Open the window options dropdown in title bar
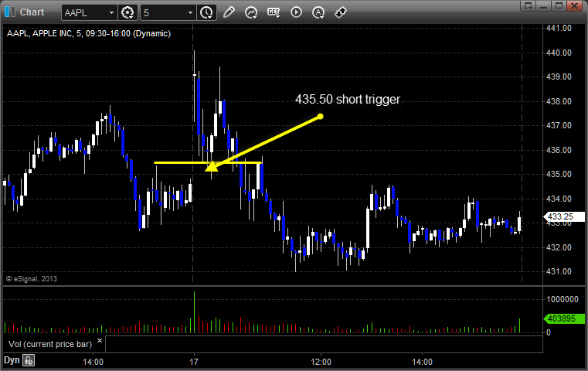Viewport: 588px width, 371px height. point(529,5)
